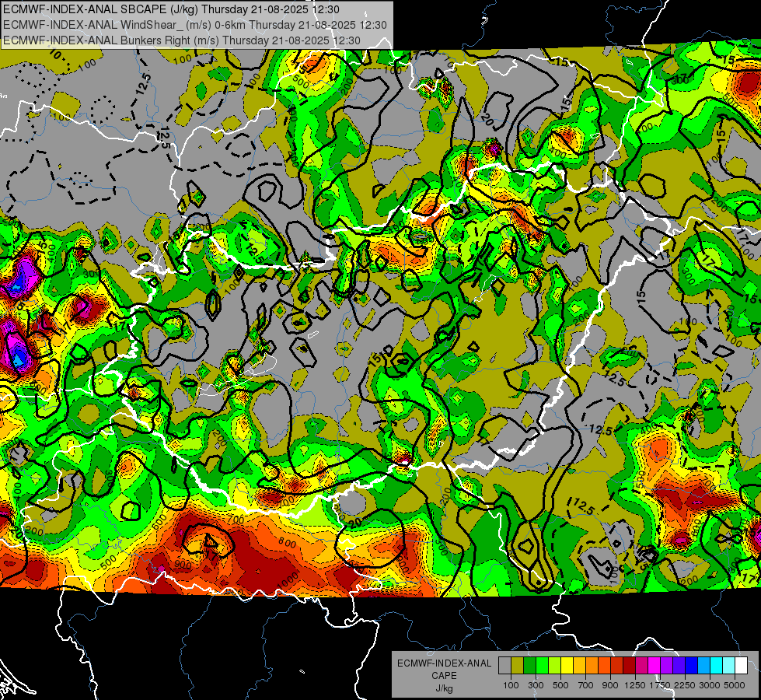This screenshot has height=700, width=761.
Task: Click the SBCAPE header line at top
Action: coord(171,9)
